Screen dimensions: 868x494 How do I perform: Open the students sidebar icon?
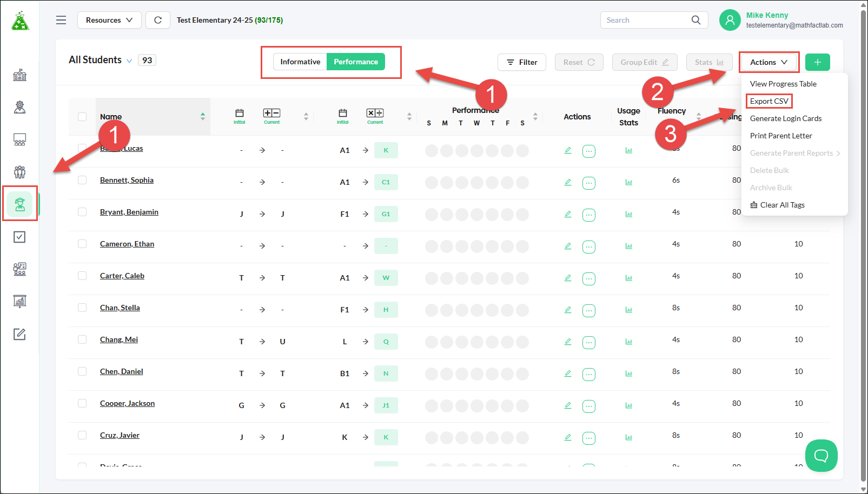point(20,204)
